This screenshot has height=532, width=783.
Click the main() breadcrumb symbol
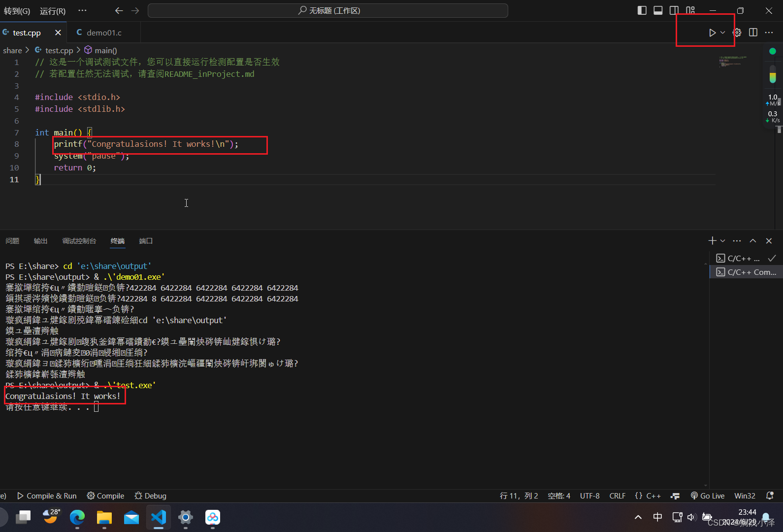[x=105, y=50]
